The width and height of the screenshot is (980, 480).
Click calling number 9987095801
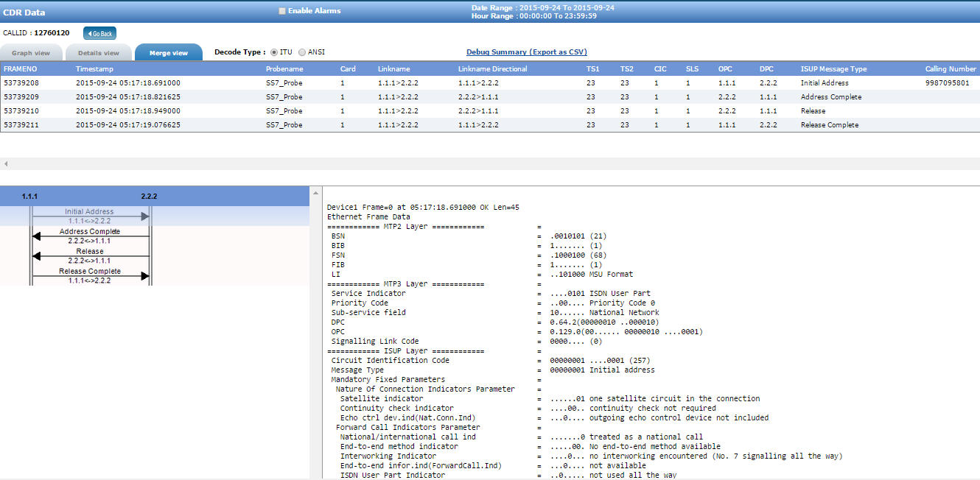(948, 83)
